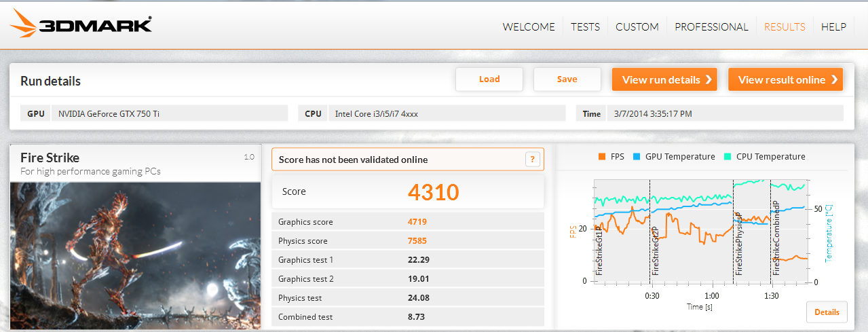Click View result online button
Image resolution: width=868 pixels, height=332 pixels.
(785, 79)
